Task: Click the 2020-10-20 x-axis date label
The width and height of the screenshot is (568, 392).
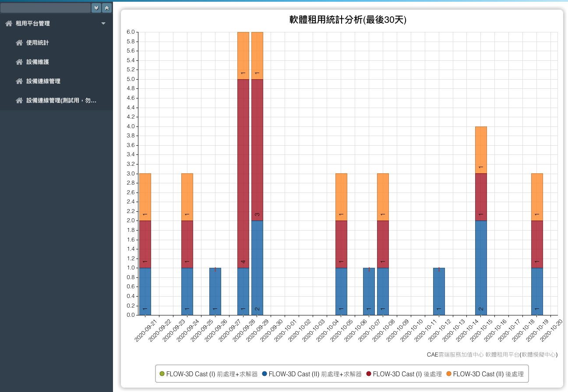Action: (x=552, y=331)
